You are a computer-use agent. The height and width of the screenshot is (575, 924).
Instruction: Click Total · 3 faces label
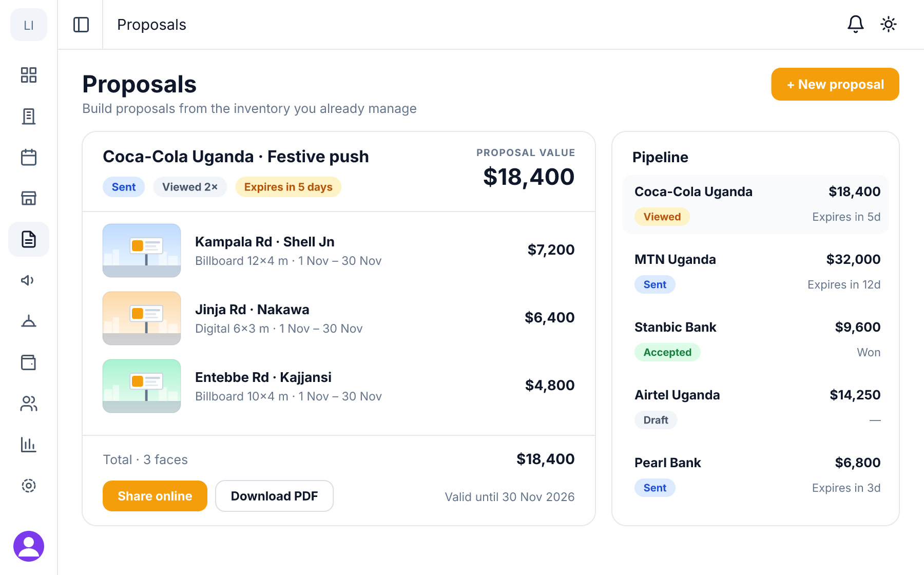click(145, 459)
